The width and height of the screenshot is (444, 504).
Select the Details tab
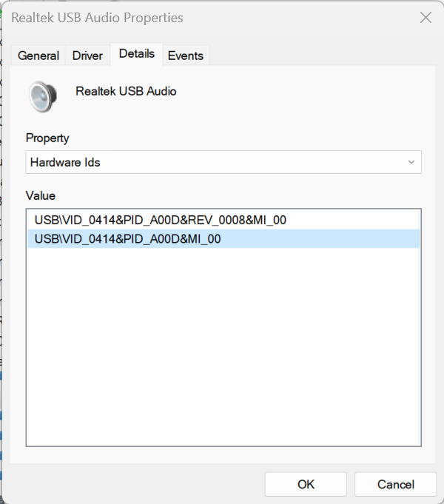click(x=137, y=54)
